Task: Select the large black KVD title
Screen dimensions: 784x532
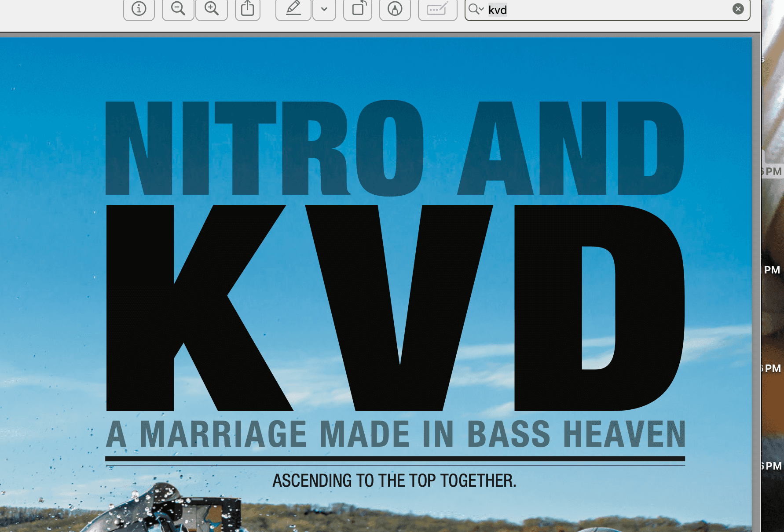Action: [x=395, y=308]
